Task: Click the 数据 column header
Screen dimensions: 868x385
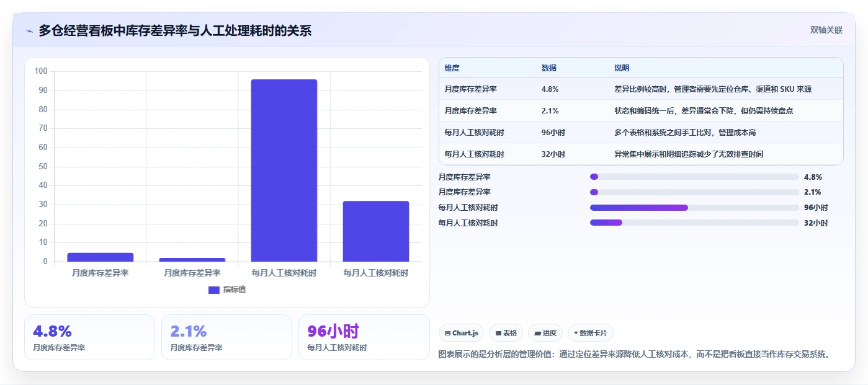Action: coord(549,68)
